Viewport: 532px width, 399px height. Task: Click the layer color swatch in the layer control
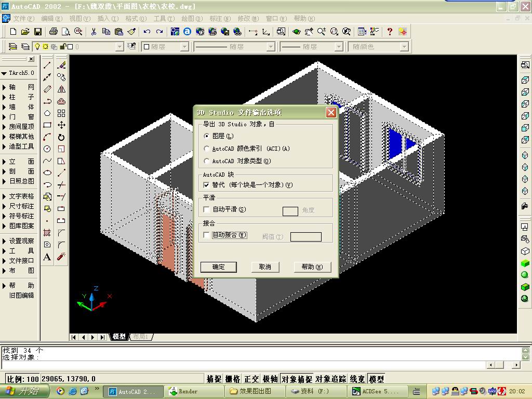[70, 46]
